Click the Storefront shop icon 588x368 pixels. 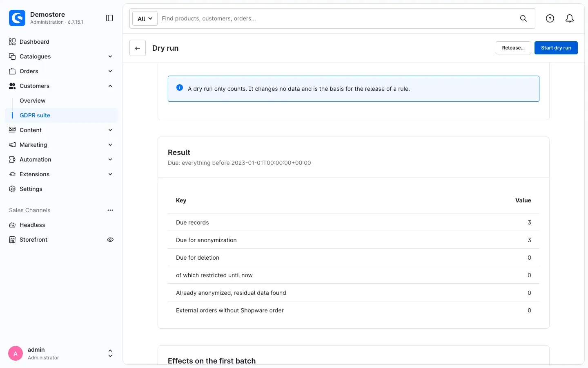(12, 240)
